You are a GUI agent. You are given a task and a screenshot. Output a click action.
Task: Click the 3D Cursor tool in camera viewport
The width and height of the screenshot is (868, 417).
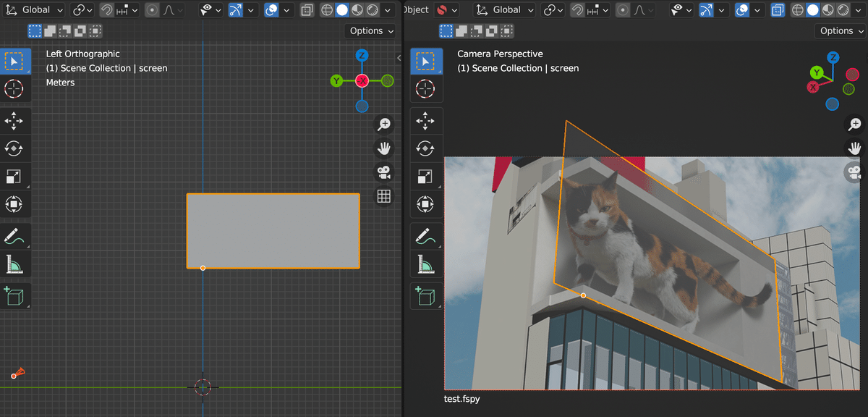pyautogui.click(x=425, y=89)
